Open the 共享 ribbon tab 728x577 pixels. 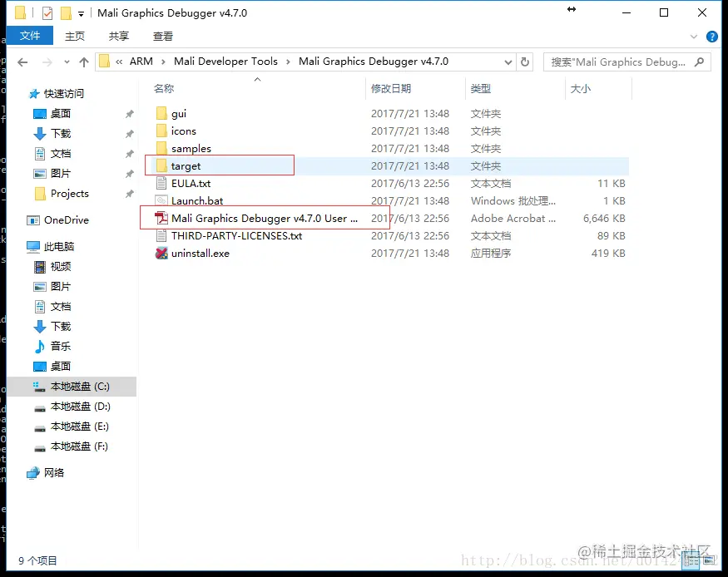119,36
